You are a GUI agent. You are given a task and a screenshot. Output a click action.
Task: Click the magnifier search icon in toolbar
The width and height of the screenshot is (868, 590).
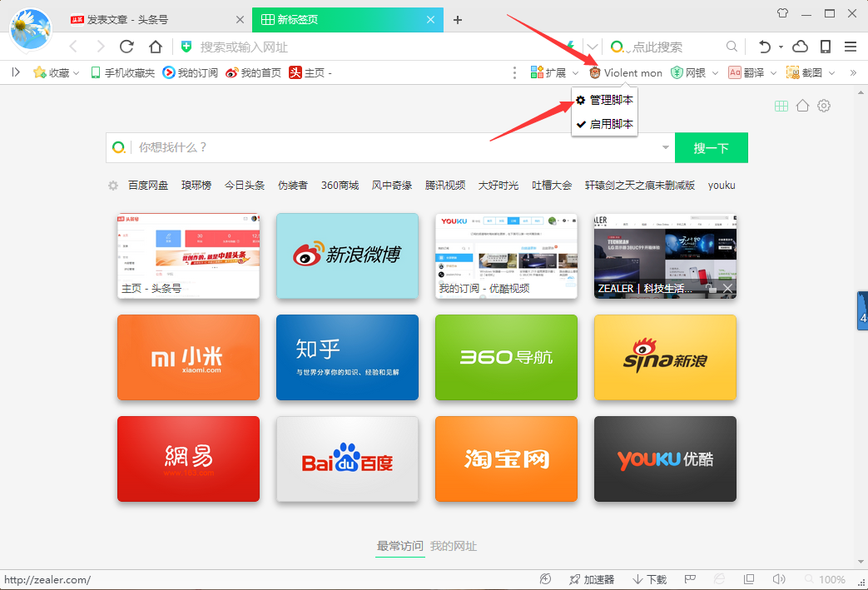(x=732, y=47)
